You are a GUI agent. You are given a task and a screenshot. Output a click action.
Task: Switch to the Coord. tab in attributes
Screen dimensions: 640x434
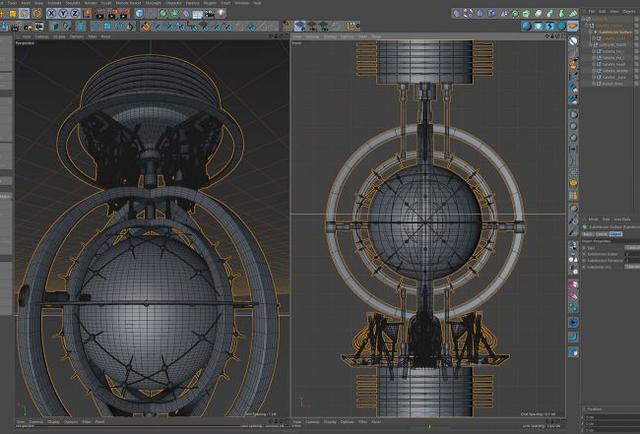click(602, 234)
